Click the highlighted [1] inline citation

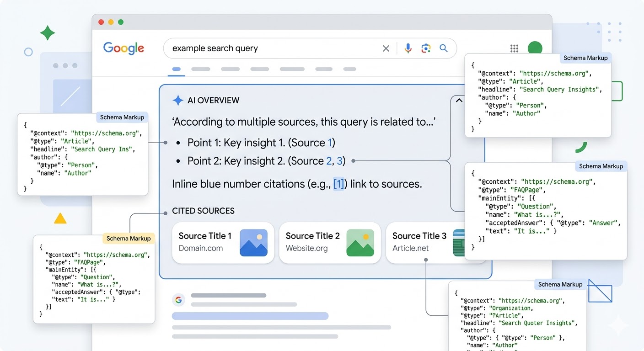pyautogui.click(x=338, y=184)
